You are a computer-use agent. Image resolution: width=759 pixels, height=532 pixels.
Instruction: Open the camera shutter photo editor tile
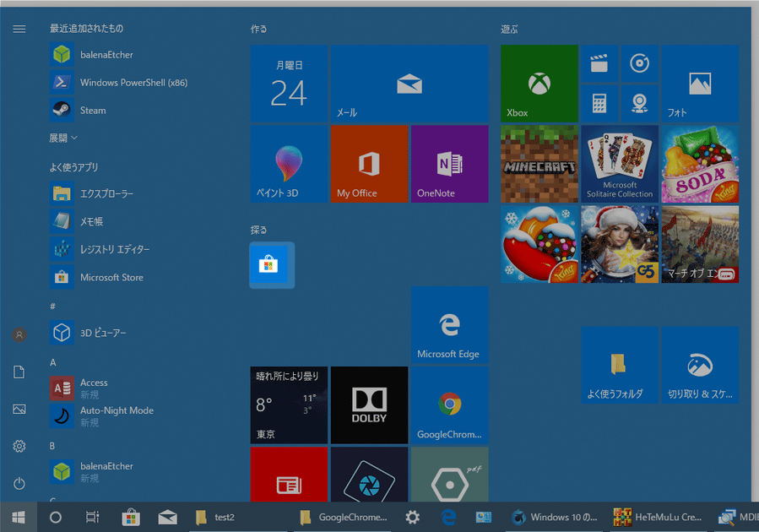[x=369, y=475]
